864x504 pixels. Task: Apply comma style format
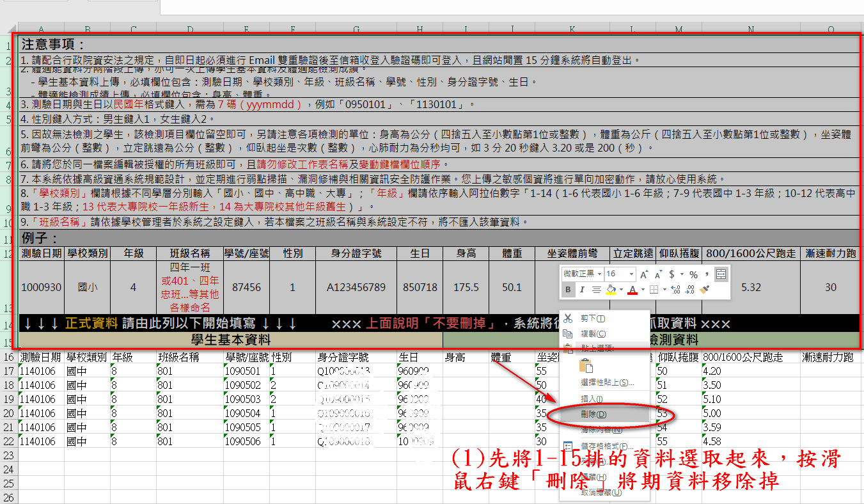706,274
